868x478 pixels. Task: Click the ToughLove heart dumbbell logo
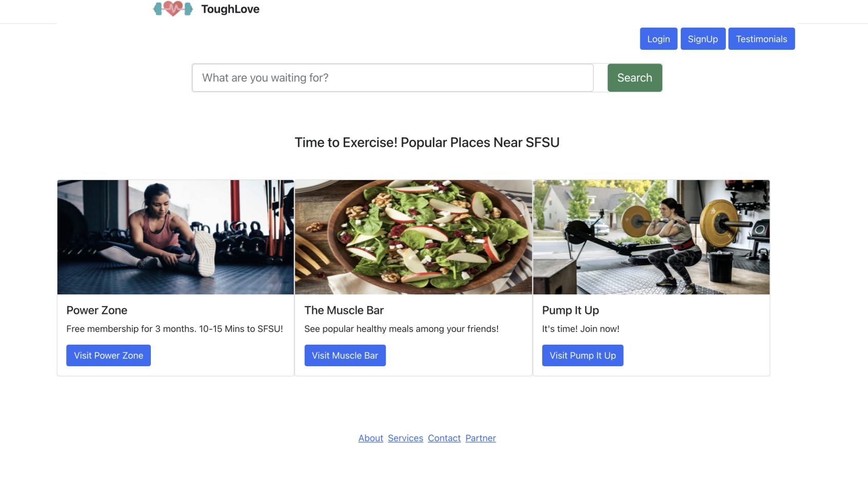(x=173, y=9)
